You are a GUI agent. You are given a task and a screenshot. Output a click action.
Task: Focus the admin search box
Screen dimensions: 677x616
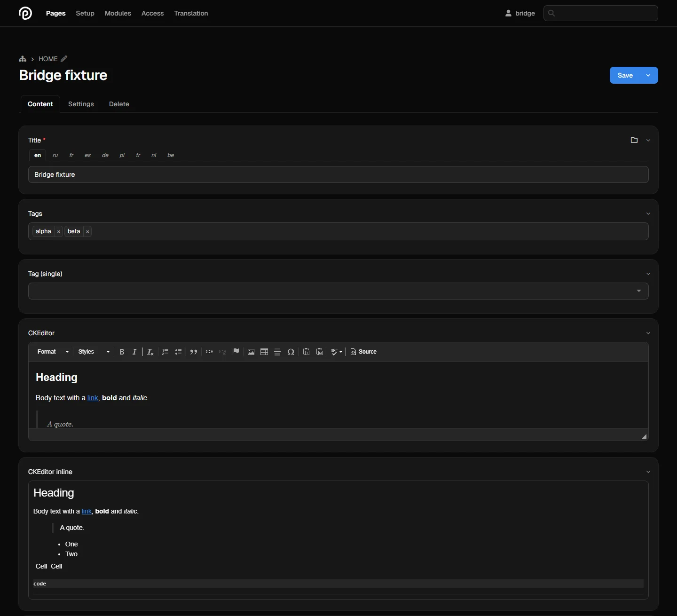point(601,13)
